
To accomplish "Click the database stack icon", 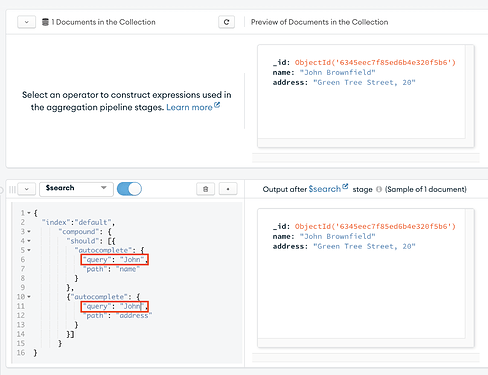I will pyautogui.click(x=45, y=22).
